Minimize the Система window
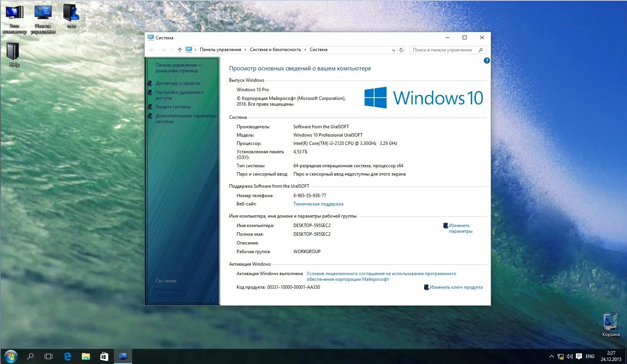 click(448, 37)
